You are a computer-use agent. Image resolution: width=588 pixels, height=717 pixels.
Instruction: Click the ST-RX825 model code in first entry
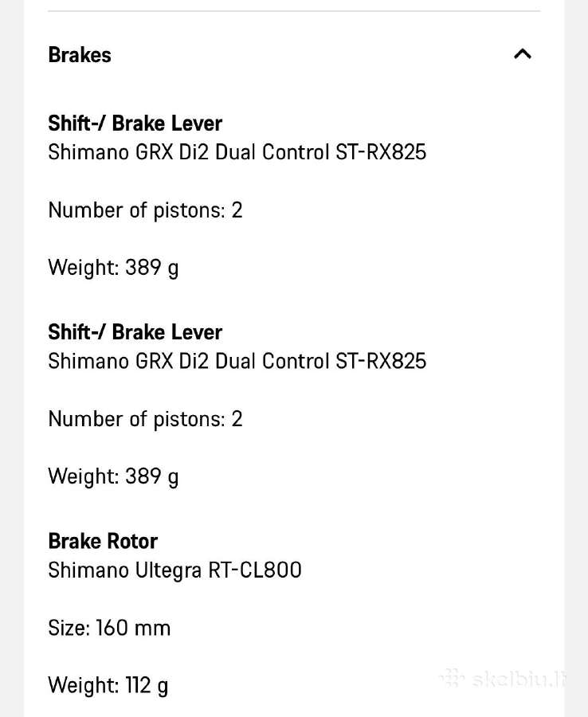click(381, 152)
